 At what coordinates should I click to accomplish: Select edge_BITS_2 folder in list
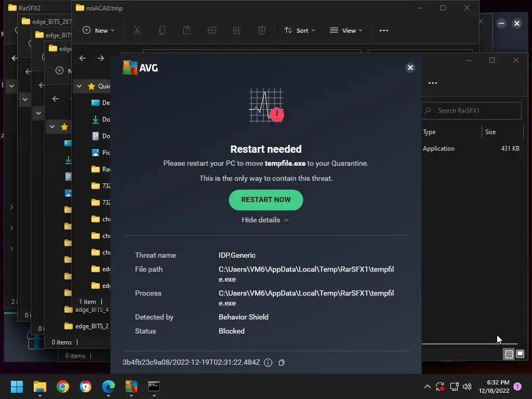coord(87,326)
